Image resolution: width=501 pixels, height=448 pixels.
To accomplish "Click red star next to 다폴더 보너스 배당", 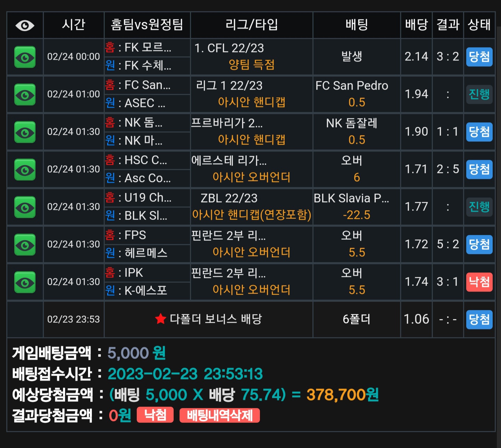I will [x=160, y=318].
